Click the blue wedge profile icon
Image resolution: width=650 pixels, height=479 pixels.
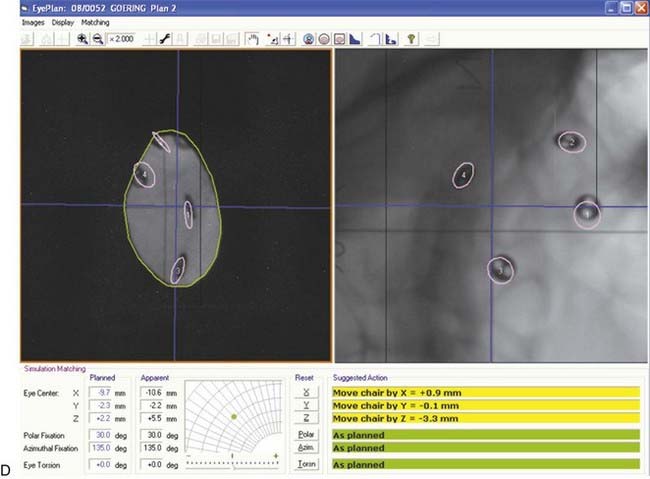357,37
